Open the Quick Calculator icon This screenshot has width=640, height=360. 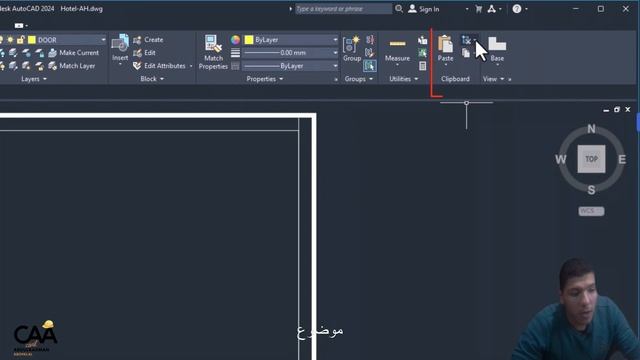coord(422,66)
